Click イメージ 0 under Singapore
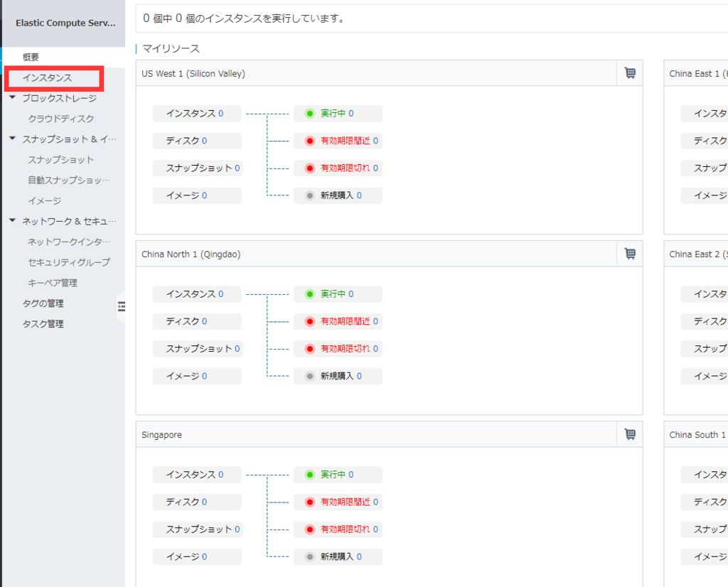 (197, 556)
